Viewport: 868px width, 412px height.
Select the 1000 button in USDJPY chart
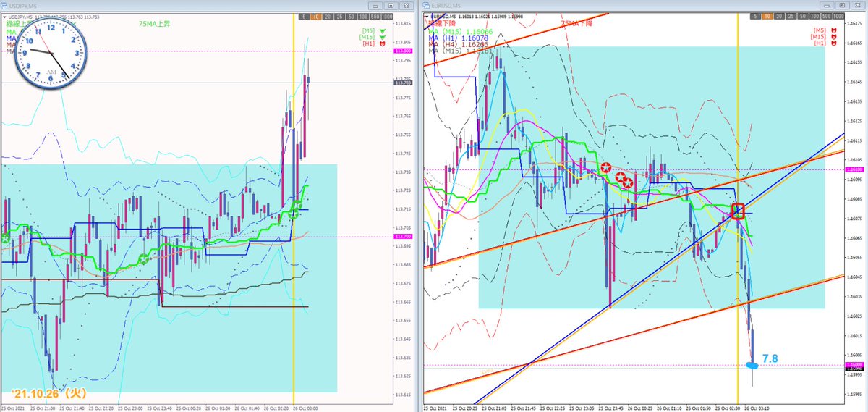coord(387,17)
